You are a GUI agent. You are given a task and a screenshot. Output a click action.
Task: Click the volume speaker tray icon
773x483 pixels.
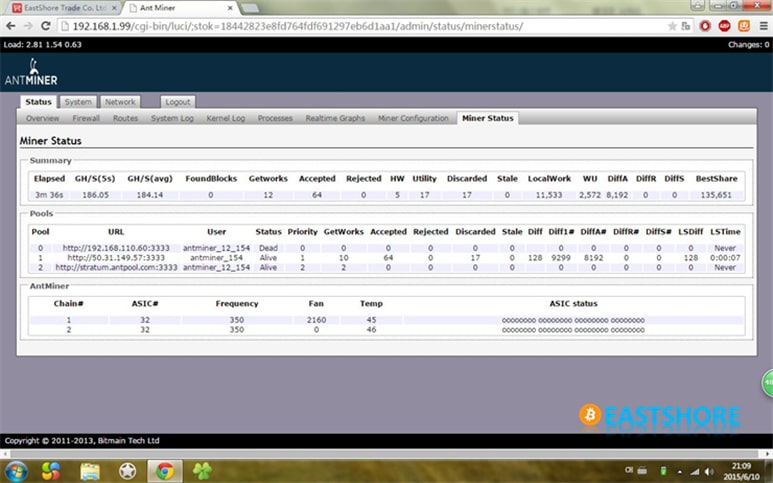pyautogui.click(x=709, y=472)
